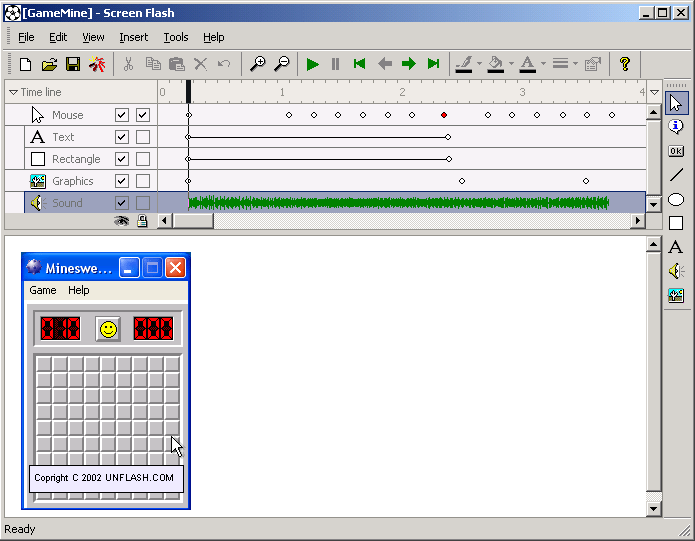Select the sound tool in side palette
The width and height of the screenshot is (695, 541).
pyautogui.click(x=676, y=271)
